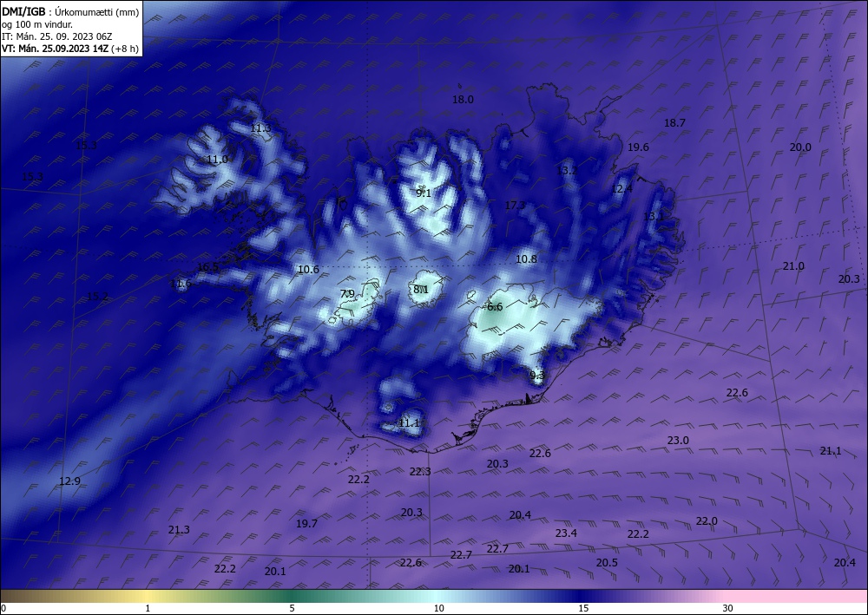Select the 13.1 value label

tap(654, 216)
